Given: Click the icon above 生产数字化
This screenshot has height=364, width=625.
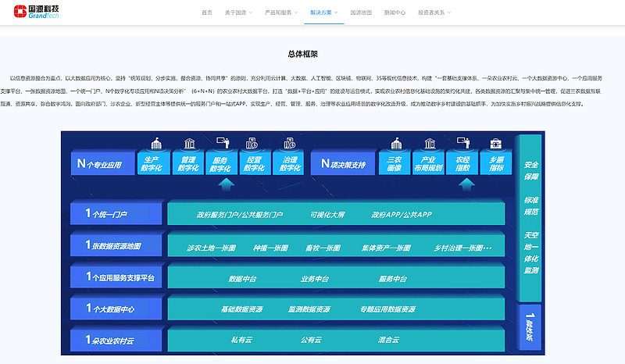Looking at the screenshot, I should point(156,143).
